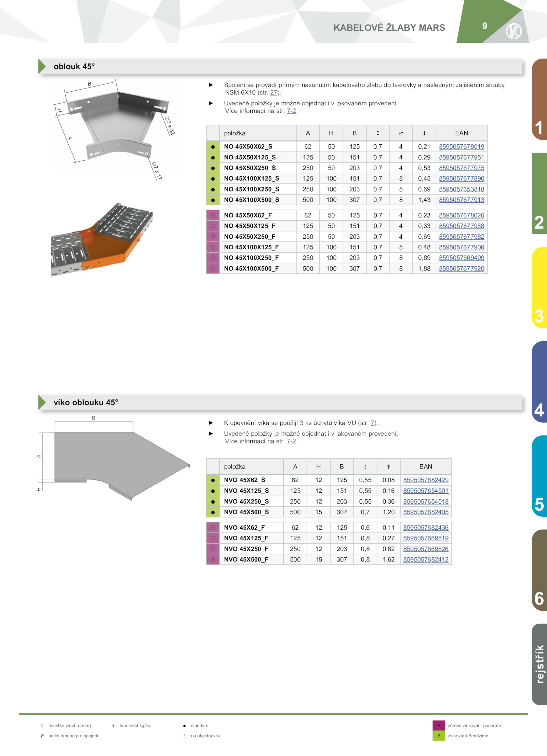Click the tloušťka plechu legend icon
The width and height of the screenshot is (547, 756).
click(42, 726)
